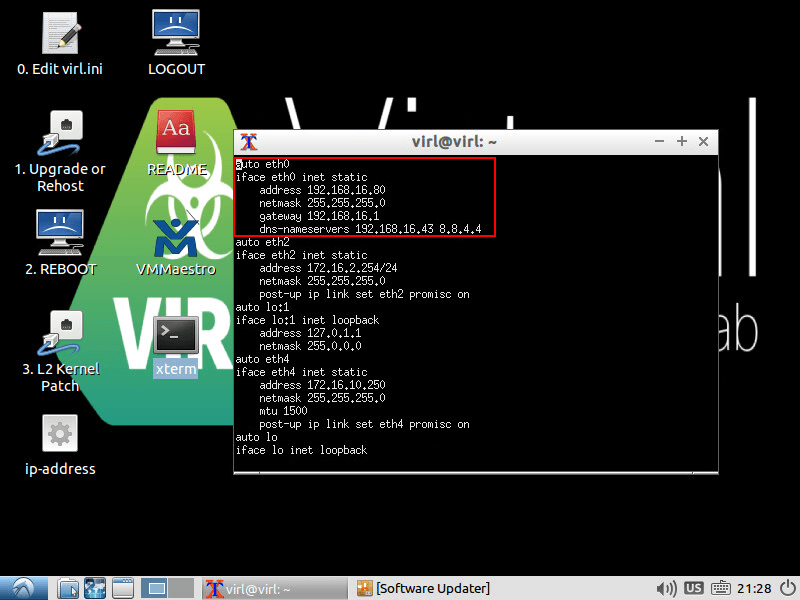800x600 pixels.
Task: Click the iconify-all-windows taskbar button
Action: (122, 588)
